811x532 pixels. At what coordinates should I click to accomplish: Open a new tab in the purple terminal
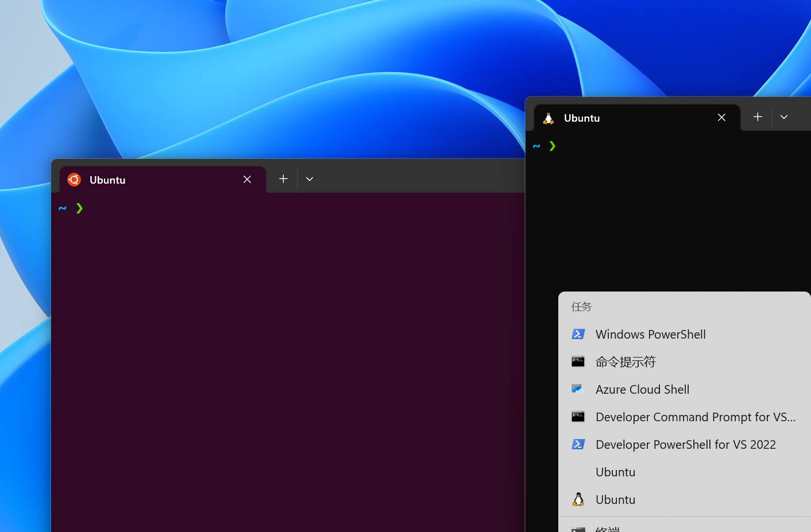pyautogui.click(x=283, y=178)
